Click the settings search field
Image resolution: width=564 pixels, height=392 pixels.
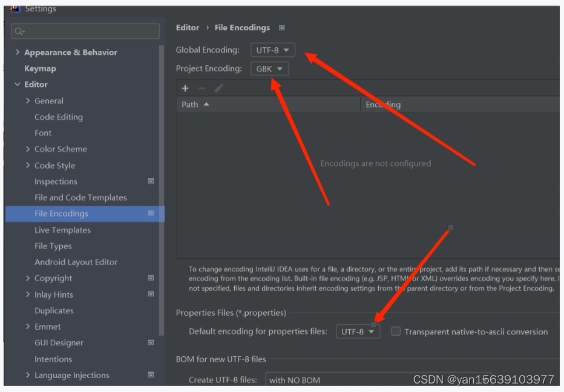(85, 31)
